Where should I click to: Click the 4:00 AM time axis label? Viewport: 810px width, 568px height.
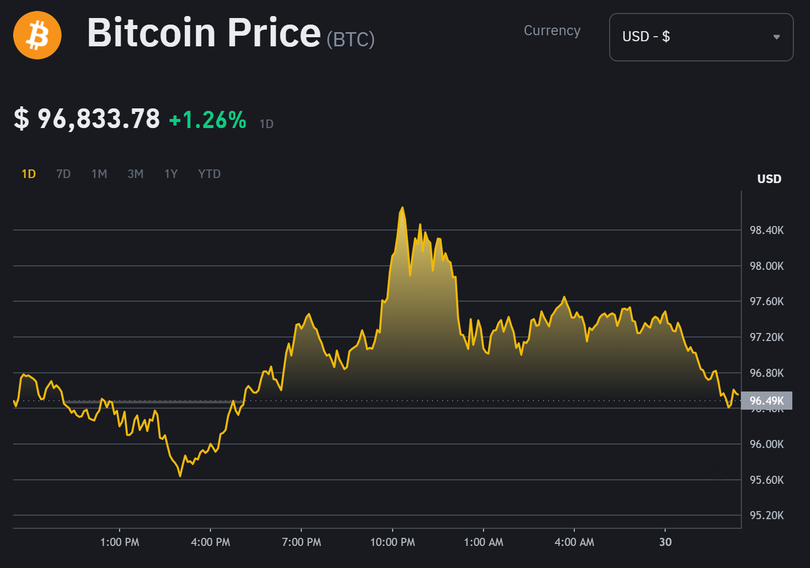coord(574,542)
